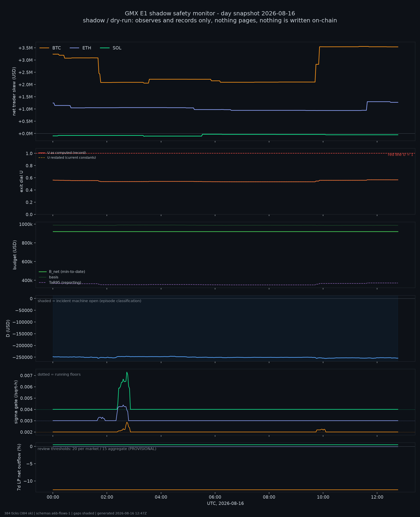Select the '1000k' budget tick label
This screenshot has width=420, height=517.
click(26, 225)
